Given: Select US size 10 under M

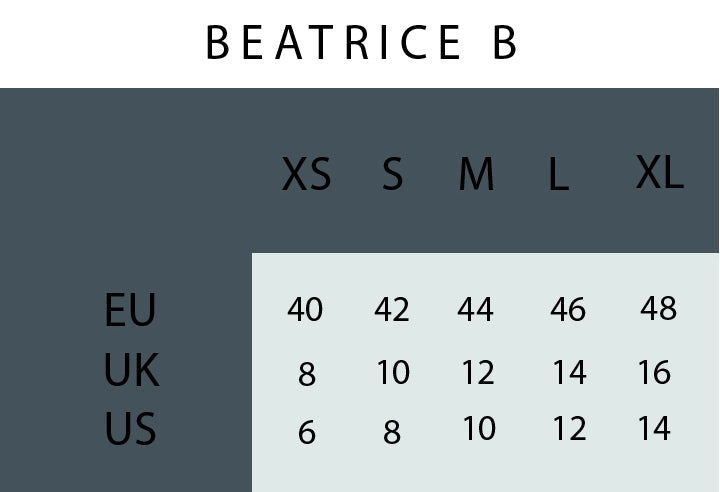Looking at the screenshot, I should click(x=479, y=429).
